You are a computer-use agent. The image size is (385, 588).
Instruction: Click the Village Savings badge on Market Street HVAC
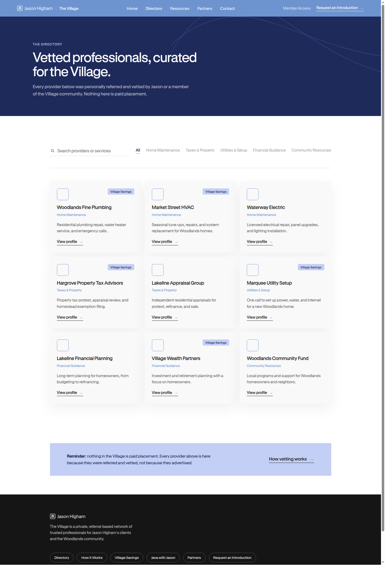coord(216,192)
